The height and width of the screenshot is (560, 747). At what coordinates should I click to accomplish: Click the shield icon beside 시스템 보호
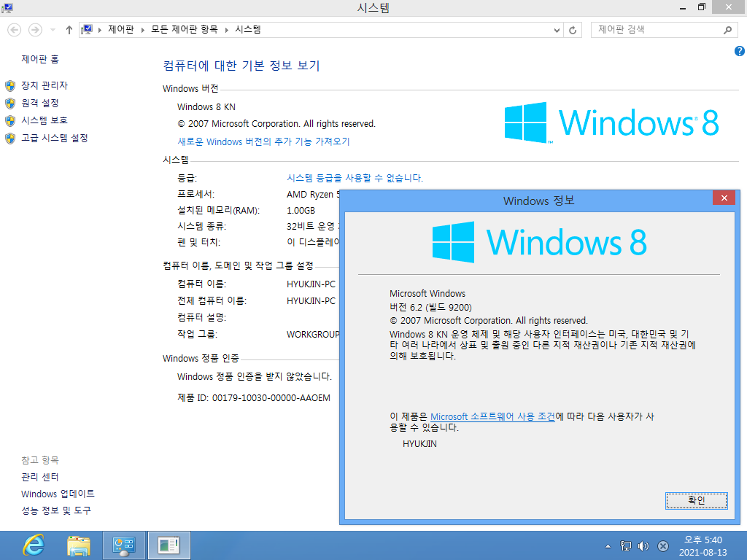(x=10, y=120)
